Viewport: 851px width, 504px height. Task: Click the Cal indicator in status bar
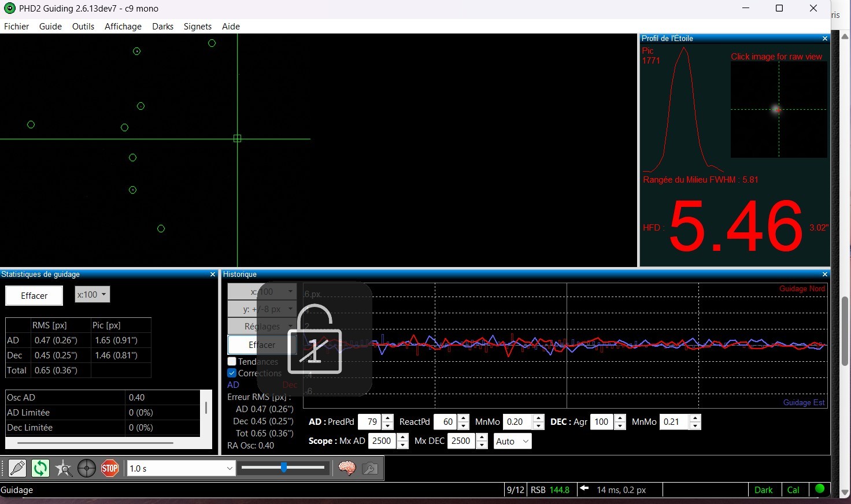point(793,490)
